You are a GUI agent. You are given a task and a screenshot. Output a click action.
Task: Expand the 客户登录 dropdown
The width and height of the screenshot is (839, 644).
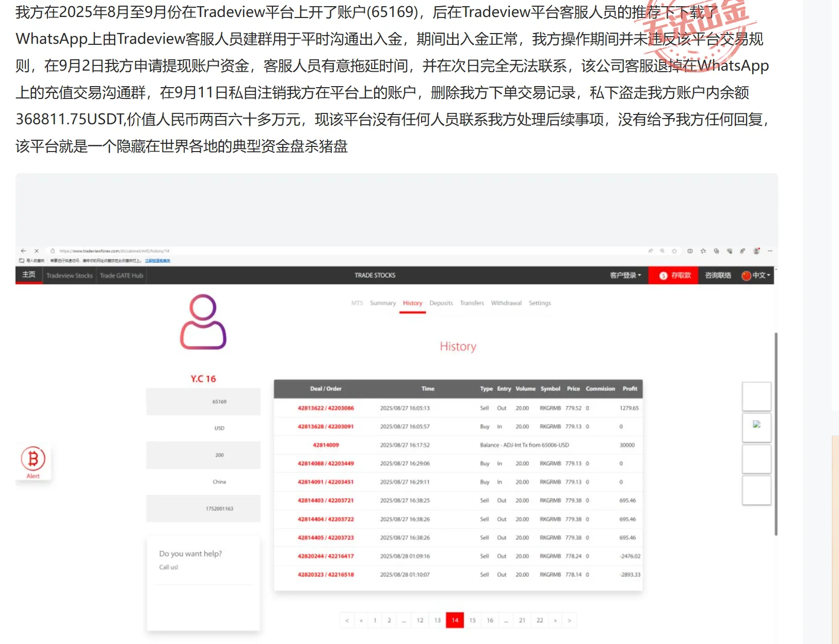pyautogui.click(x=625, y=275)
